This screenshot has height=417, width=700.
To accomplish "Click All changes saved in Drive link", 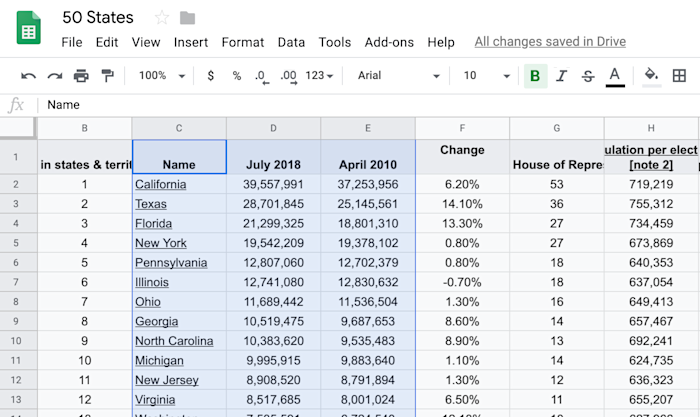I will pyautogui.click(x=550, y=42).
